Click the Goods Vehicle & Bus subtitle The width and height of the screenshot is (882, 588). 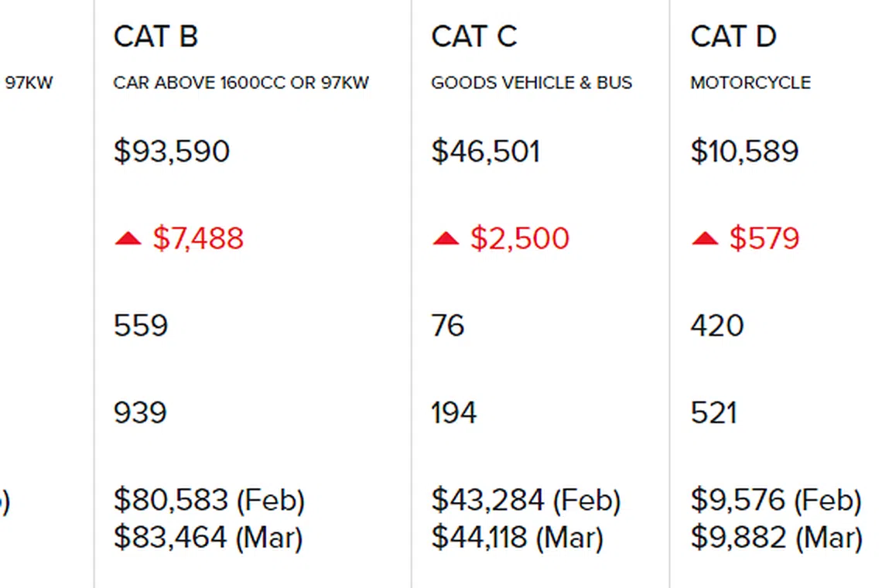532,83
